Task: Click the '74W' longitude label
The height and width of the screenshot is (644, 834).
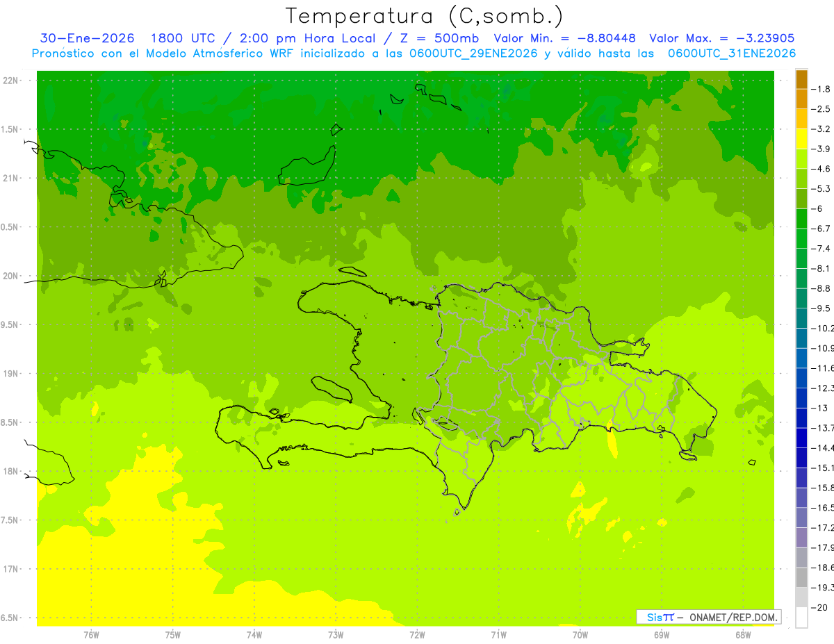Action: (x=254, y=634)
